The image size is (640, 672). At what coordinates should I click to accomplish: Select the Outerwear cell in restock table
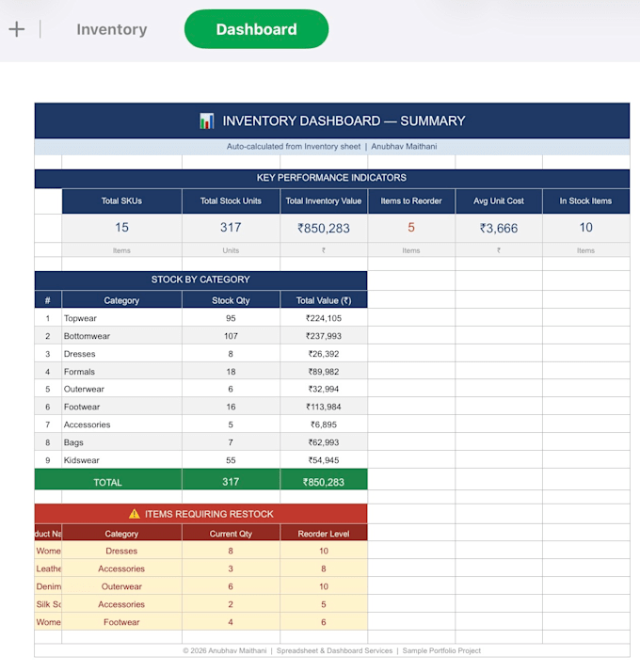tap(121, 586)
